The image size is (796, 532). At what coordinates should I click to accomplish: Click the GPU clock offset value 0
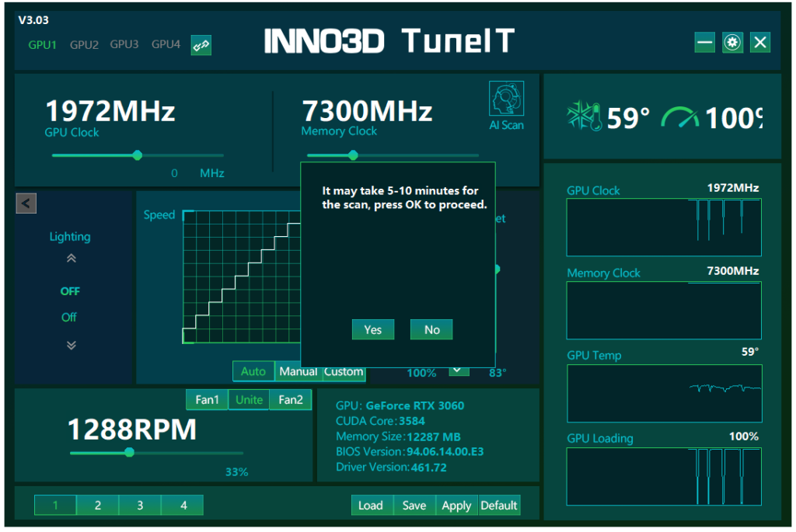pos(174,173)
